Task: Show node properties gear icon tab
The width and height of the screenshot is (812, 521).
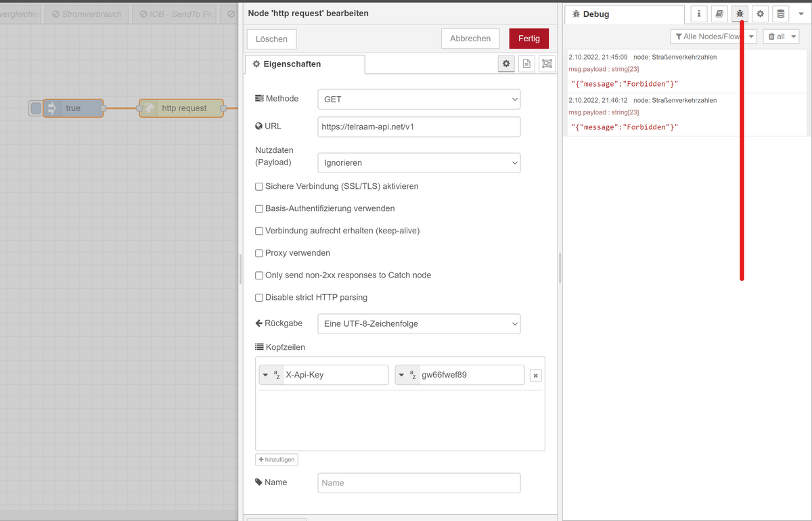Action: click(506, 64)
